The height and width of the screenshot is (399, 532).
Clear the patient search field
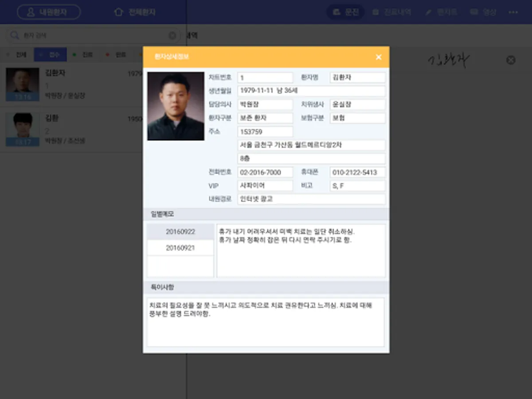(x=172, y=36)
